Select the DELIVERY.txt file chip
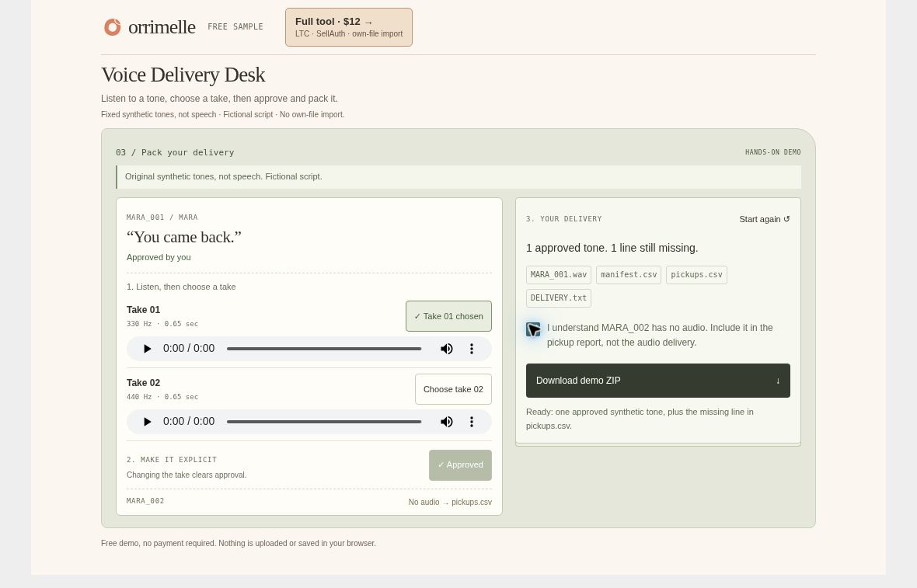Screen dimensions: 917x588 point(559,298)
